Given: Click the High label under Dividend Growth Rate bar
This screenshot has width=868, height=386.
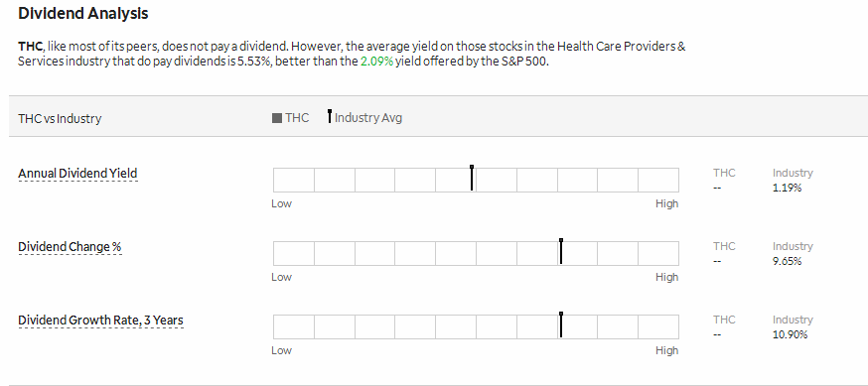Looking at the screenshot, I should point(666,350).
